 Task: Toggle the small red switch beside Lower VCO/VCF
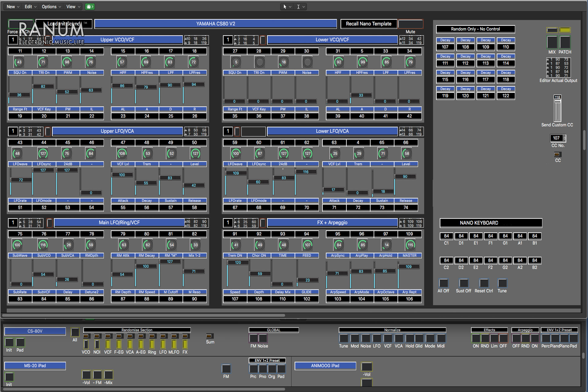(x=263, y=40)
